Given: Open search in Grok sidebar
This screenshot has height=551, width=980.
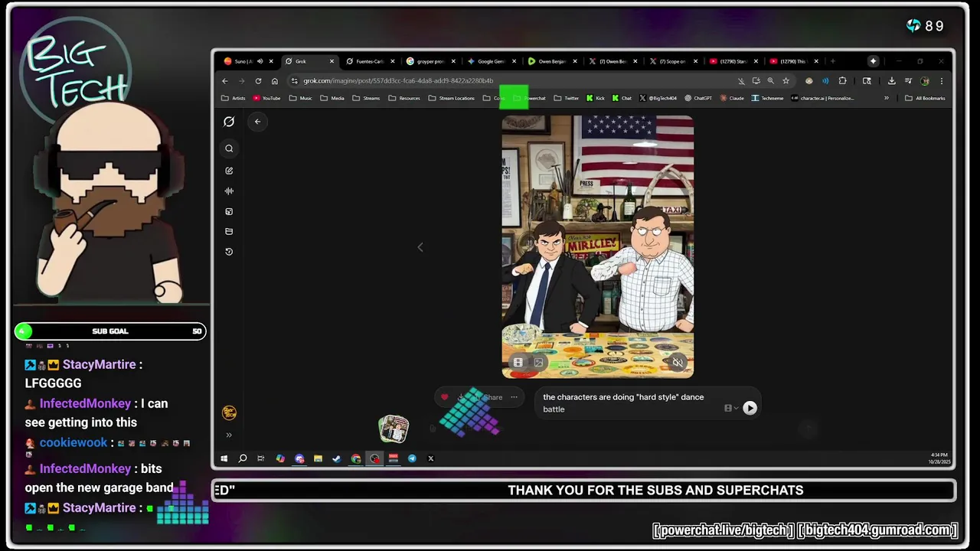Looking at the screenshot, I should coord(229,148).
